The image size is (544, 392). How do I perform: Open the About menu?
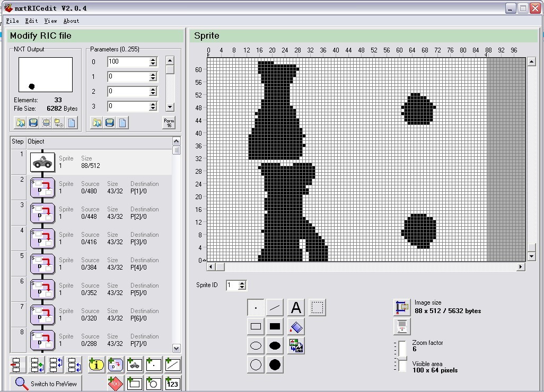click(71, 21)
